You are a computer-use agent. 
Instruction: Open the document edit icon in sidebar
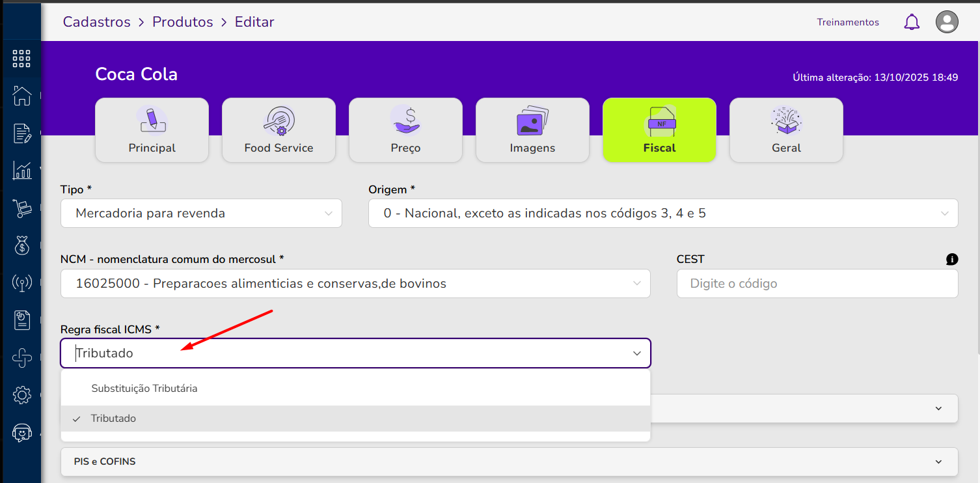[x=21, y=133]
